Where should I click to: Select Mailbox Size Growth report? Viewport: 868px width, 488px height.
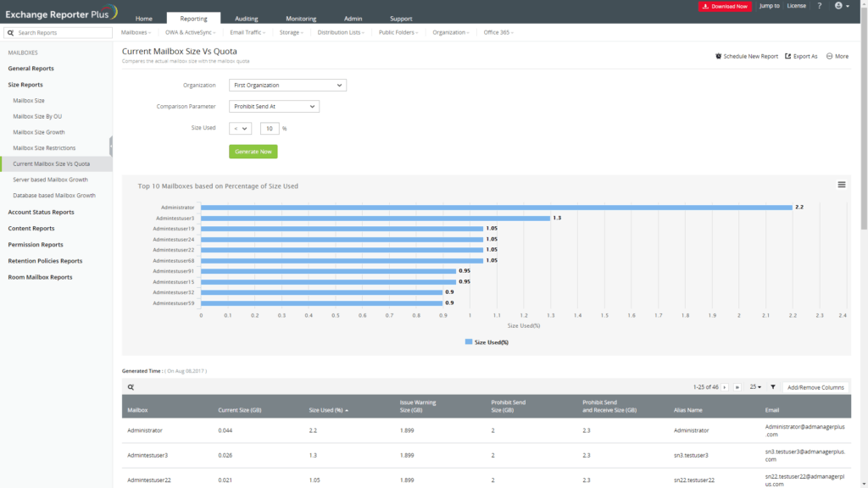click(x=39, y=132)
